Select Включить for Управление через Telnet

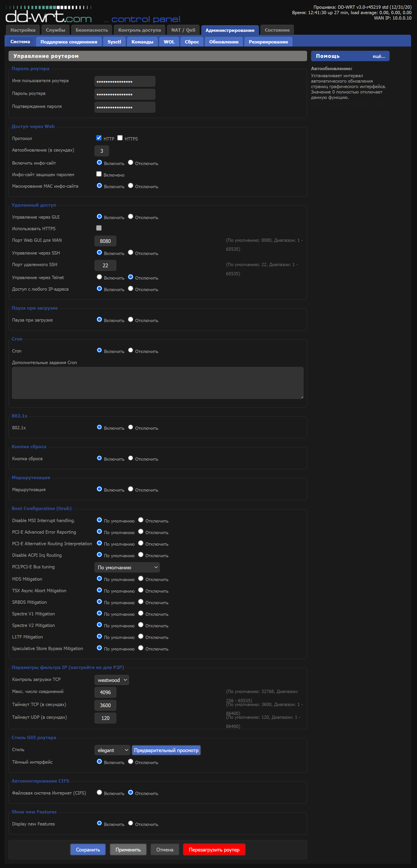tap(99, 277)
